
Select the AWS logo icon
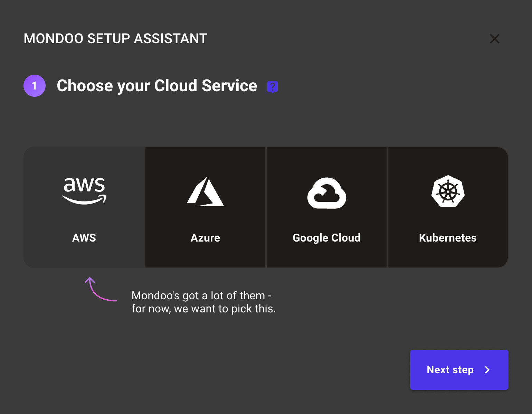tap(84, 190)
